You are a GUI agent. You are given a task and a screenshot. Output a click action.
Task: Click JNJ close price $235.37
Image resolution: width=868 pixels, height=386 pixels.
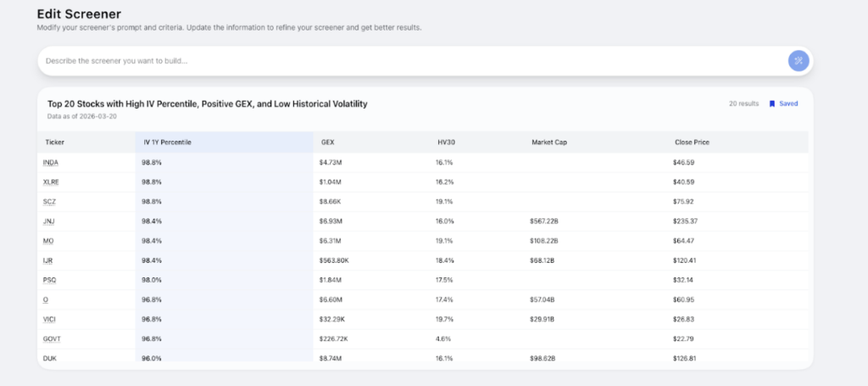click(685, 221)
